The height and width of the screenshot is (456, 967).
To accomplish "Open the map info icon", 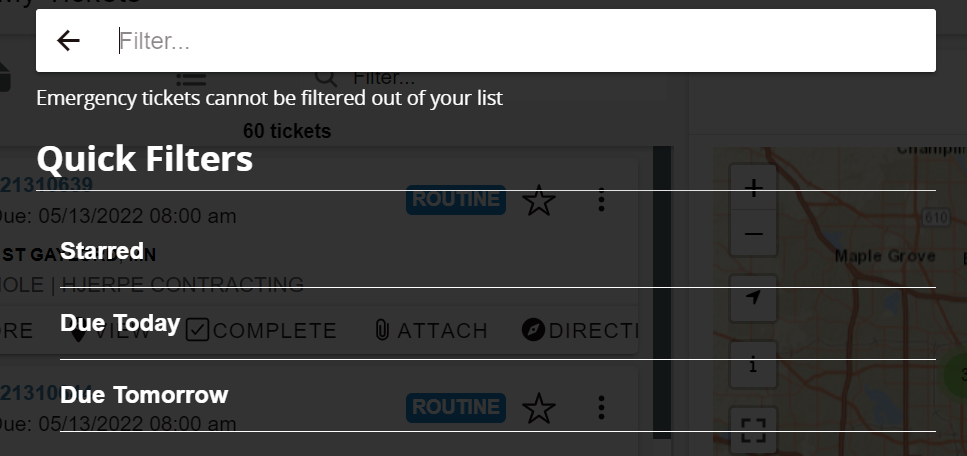I will coord(753,365).
